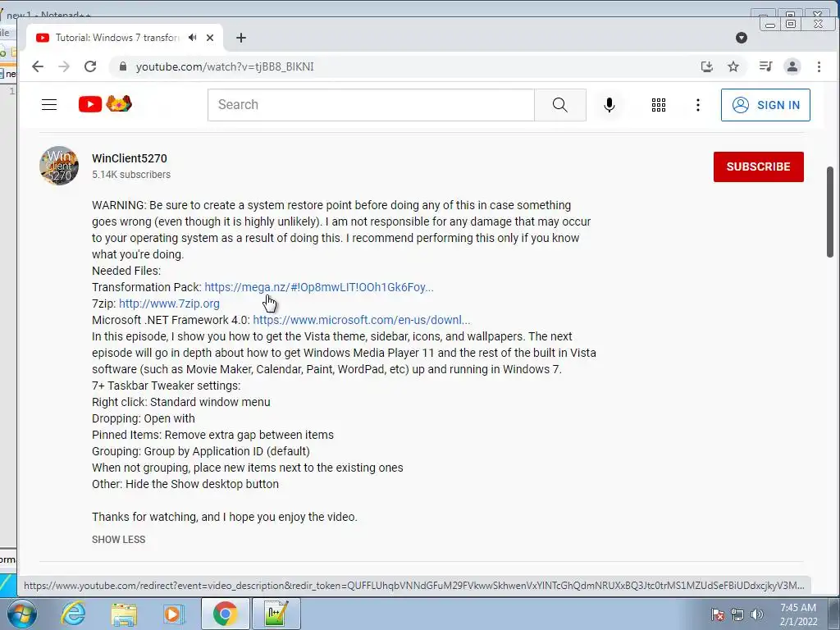Click the SIGN IN button
840x630 pixels.
pyautogui.click(x=765, y=105)
